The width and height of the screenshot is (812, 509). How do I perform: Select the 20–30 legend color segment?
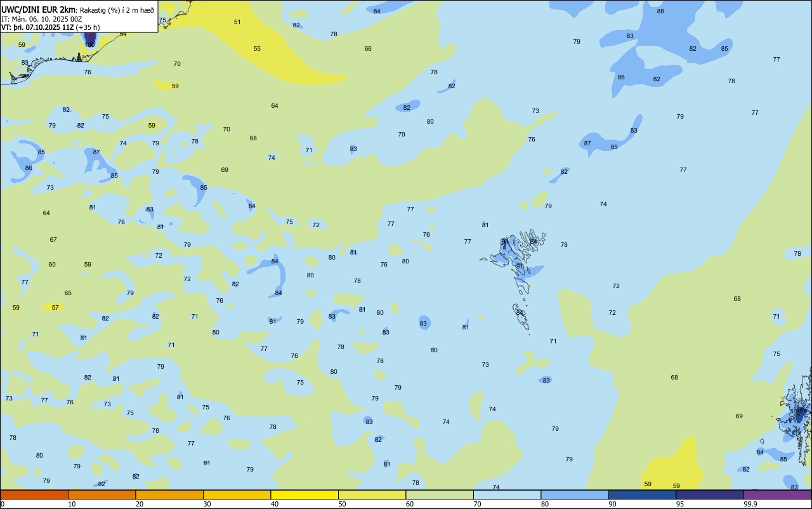tap(169, 494)
